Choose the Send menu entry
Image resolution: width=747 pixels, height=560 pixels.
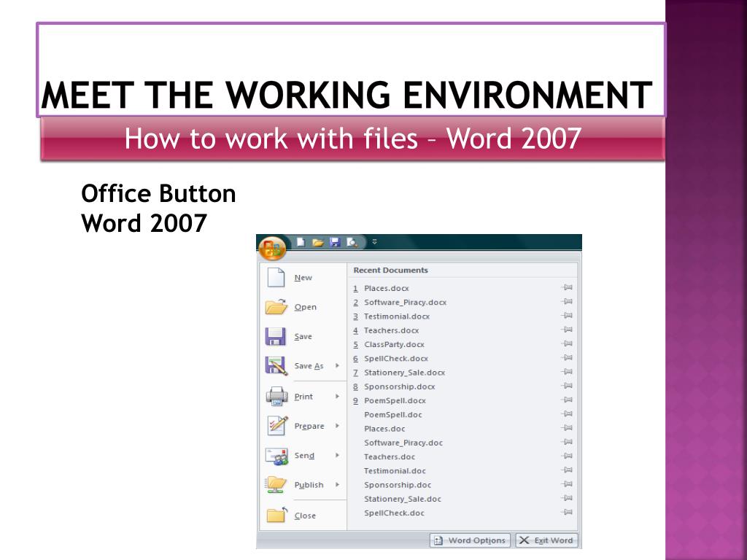tap(303, 455)
